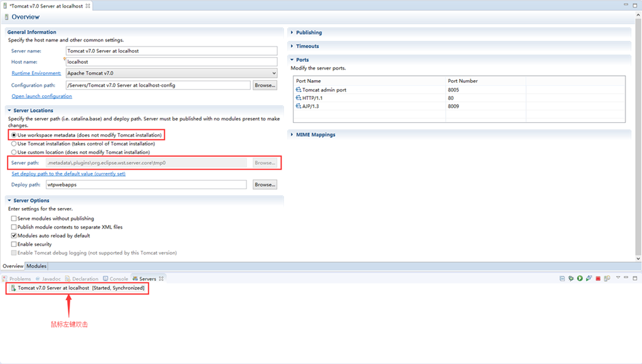The image size is (642, 364).
Task: Click the editor scrollbar up arrow
Action: (x=638, y=15)
